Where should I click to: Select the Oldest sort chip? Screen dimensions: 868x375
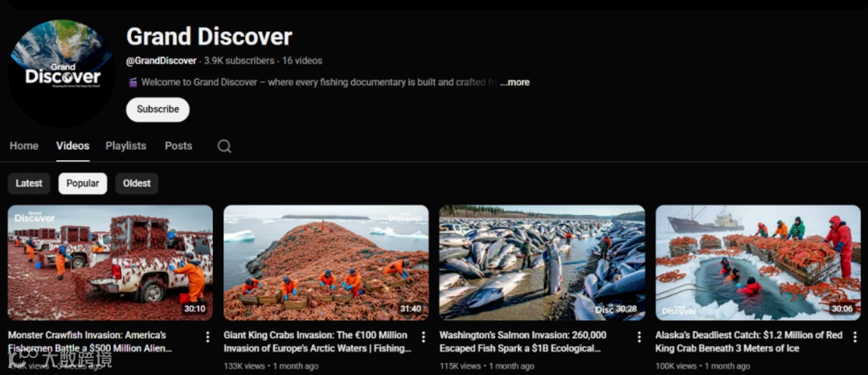click(x=137, y=183)
